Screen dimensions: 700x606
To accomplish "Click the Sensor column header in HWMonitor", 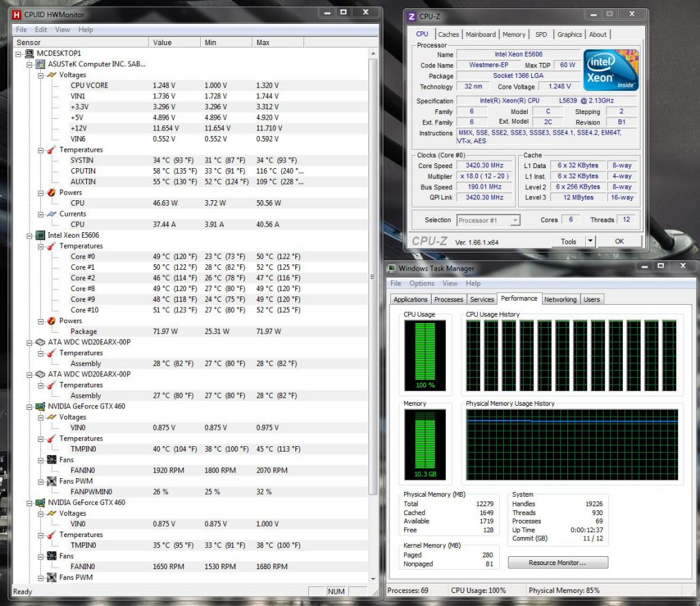I will point(81,42).
